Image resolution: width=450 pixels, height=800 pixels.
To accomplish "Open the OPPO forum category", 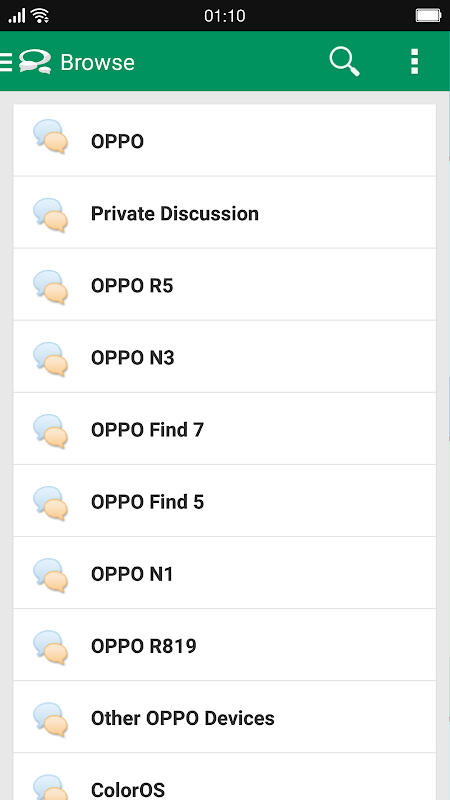I will (224, 140).
